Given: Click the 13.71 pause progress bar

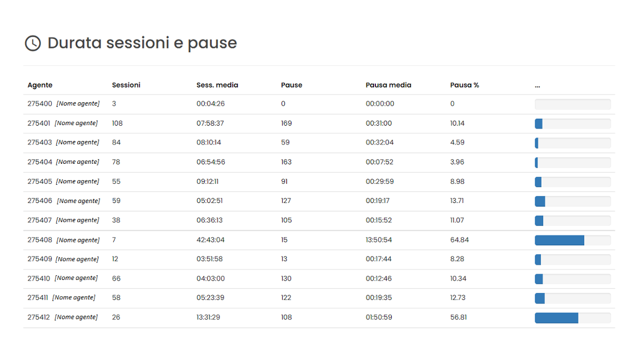Looking at the screenshot, I should point(572,201).
